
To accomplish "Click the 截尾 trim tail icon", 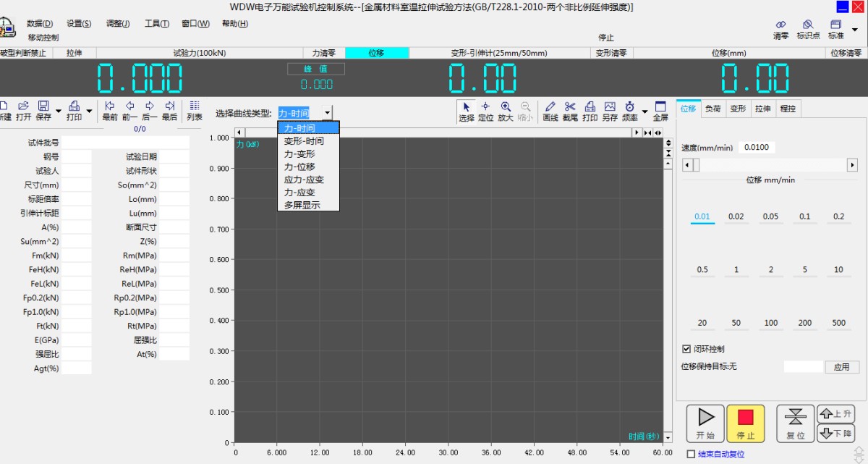I will point(571,112).
